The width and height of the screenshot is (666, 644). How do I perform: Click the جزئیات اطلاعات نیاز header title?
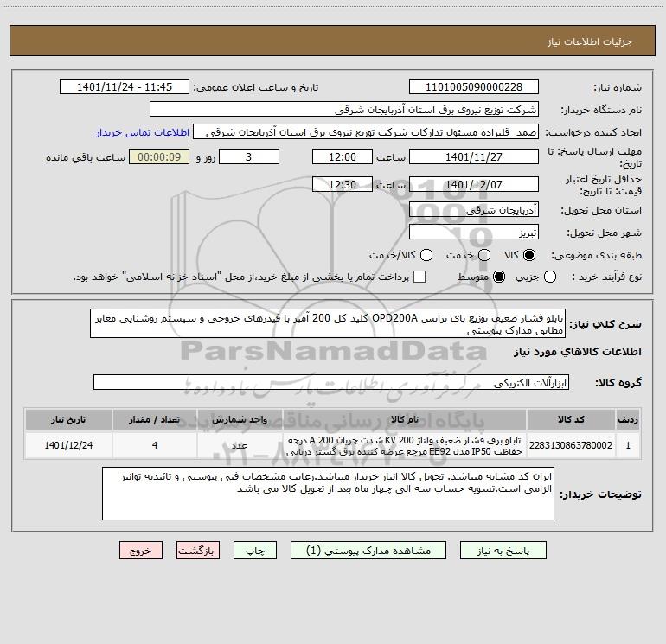tap(590, 41)
